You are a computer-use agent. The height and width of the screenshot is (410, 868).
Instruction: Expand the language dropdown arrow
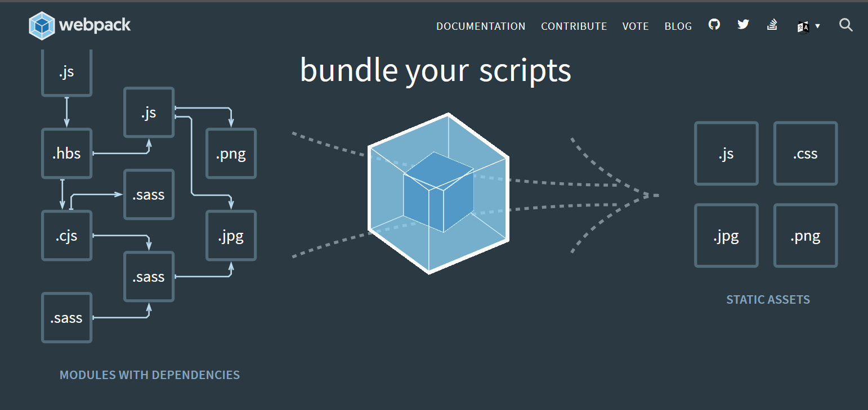(x=817, y=26)
